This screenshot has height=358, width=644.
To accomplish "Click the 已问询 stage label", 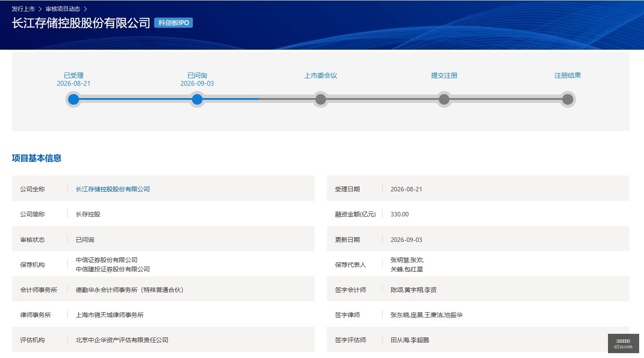I will coord(197,76).
